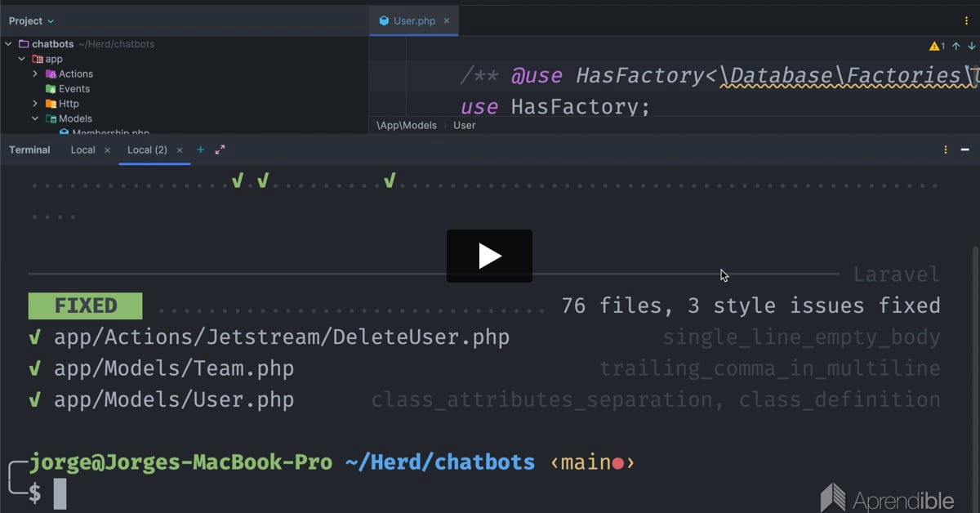Click the 'use HasFactory;' code line
Screen dimensions: 980x513
click(555, 107)
